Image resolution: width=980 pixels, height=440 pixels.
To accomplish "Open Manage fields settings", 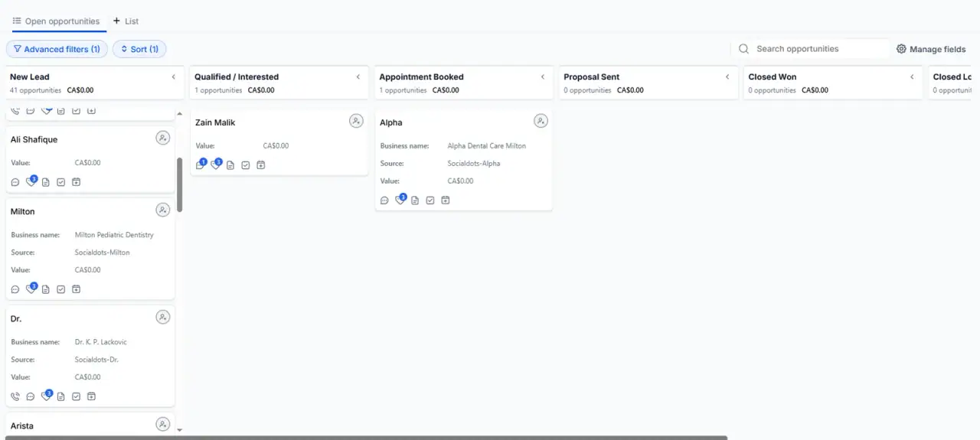I will click(931, 49).
